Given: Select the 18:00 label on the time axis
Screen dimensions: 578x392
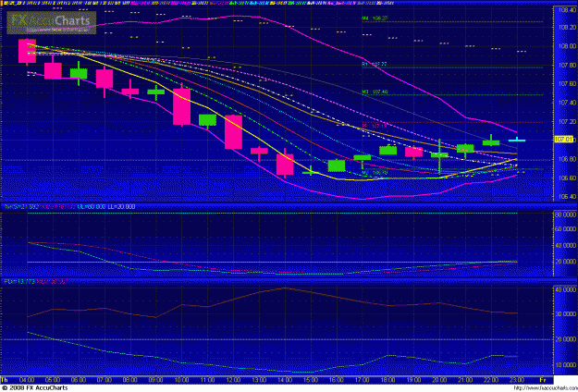Looking at the screenshot, I should tap(388, 380).
